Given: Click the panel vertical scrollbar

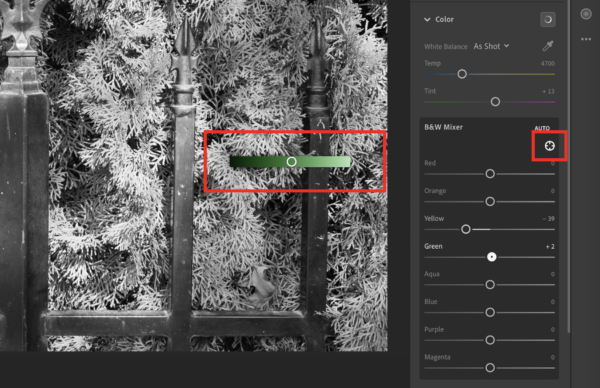Looking at the screenshot, I should [569, 166].
